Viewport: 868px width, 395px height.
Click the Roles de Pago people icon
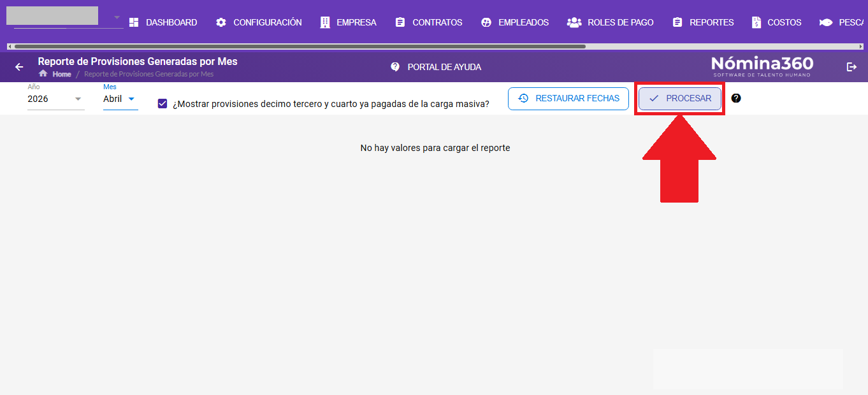tap(574, 22)
